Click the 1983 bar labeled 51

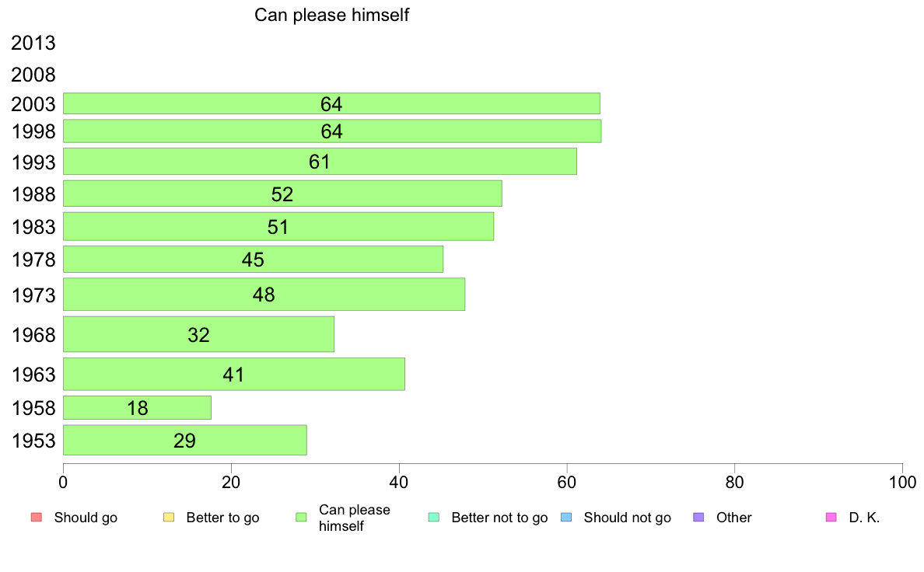tap(278, 227)
